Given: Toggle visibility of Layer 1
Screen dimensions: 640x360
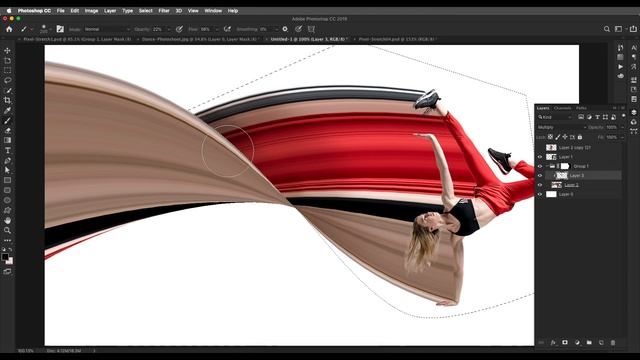Looking at the screenshot, I should [x=540, y=157].
